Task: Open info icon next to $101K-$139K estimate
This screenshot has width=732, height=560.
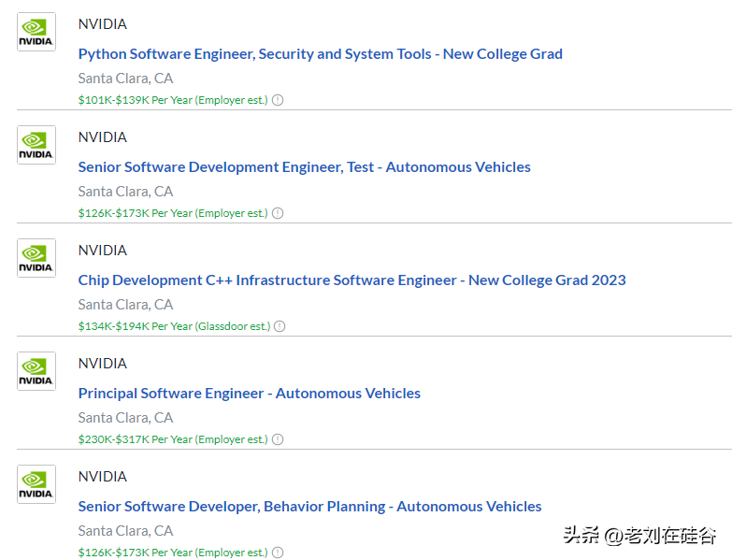Action: (278, 100)
